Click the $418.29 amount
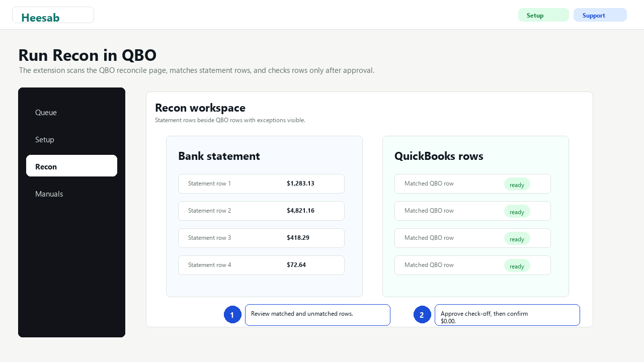Screen dimensions: 644x362 click(x=298, y=238)
